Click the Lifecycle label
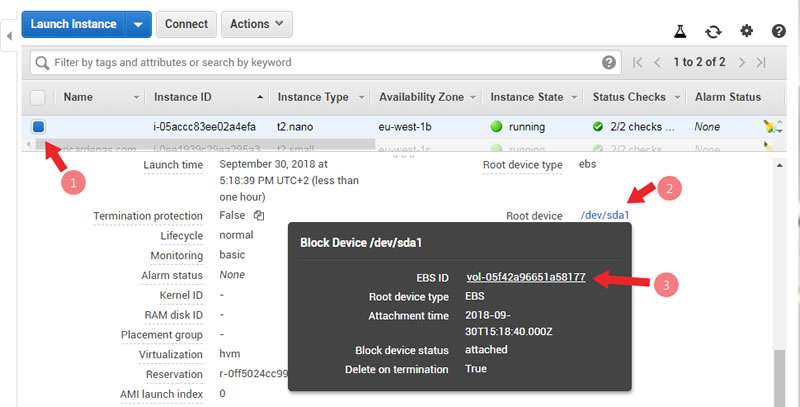 click(x=182, y=236)
